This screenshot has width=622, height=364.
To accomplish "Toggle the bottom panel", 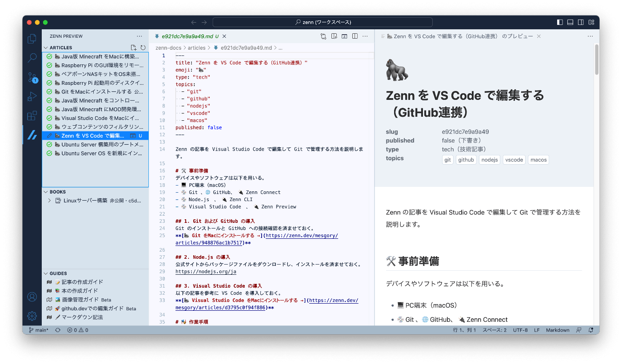I will (x=570, y=22).
